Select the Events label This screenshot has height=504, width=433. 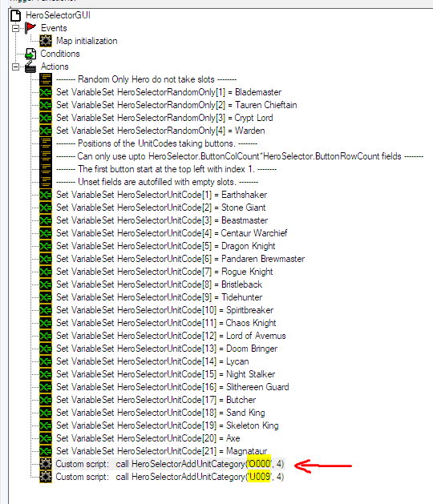coord(54,28)
